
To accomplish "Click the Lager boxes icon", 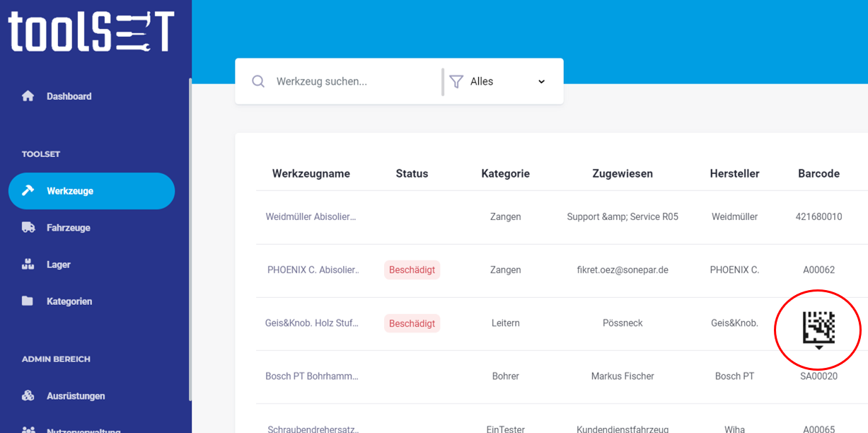I will (x=28, y=265).
